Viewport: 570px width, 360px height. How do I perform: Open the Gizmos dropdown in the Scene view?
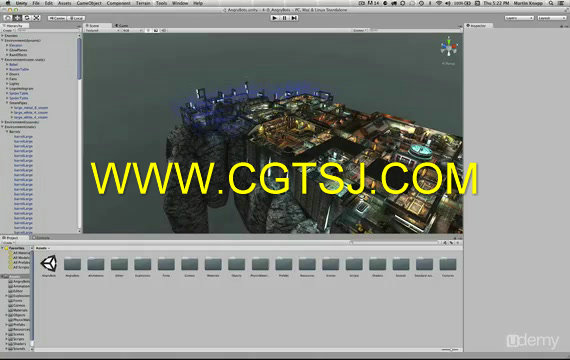tap(360, 31)
